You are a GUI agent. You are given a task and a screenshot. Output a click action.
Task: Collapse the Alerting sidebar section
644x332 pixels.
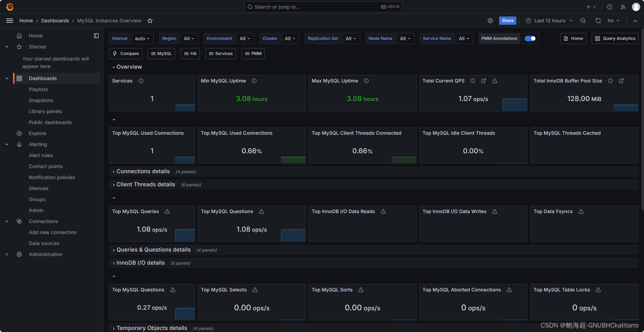(7, 144)
